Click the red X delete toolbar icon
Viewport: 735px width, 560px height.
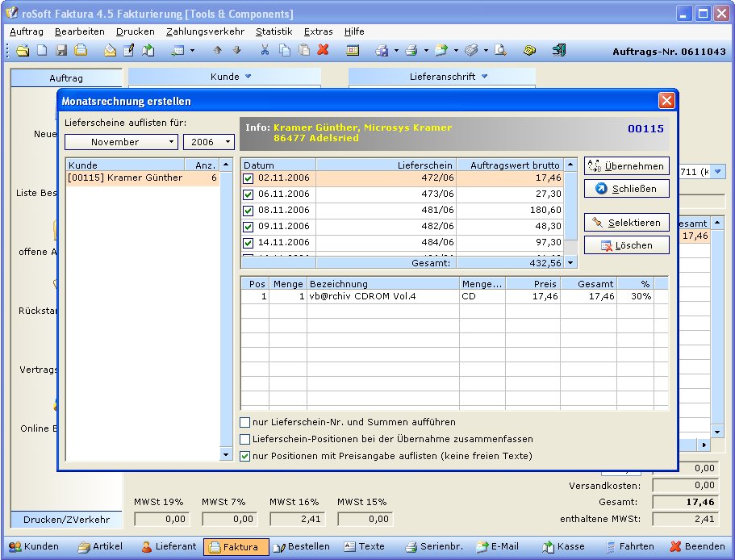pyautogui.click(x=323, y=51)
